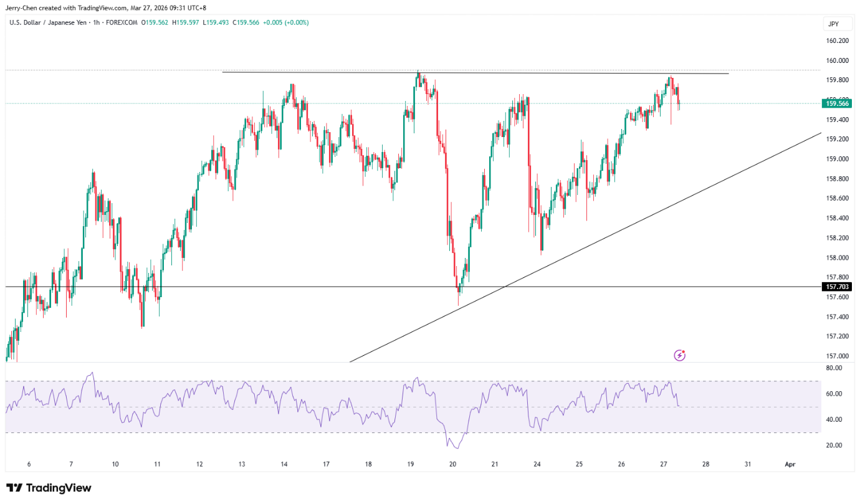Select the horizontal support line at 157.703
This screenshot has height=504, width=860.
click(411, 287)
